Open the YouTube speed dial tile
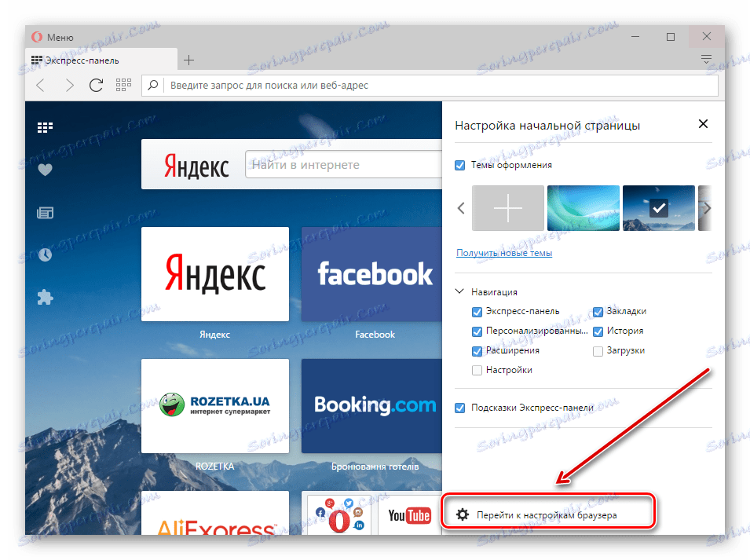Image resolution: width=750 pixels, height=560 pixels. click(x=409, y=515)
